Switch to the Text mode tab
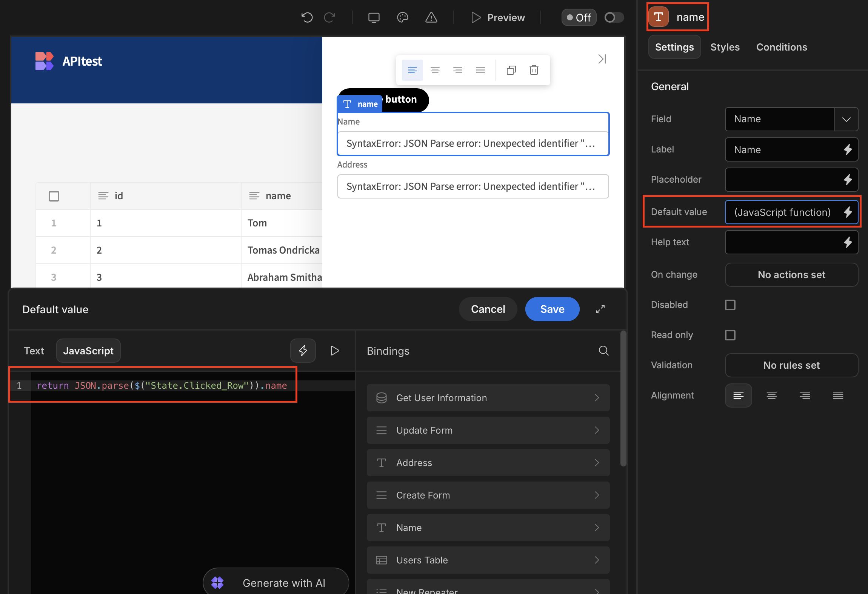The width and height of the screenshot is (868, 594). 34,351
